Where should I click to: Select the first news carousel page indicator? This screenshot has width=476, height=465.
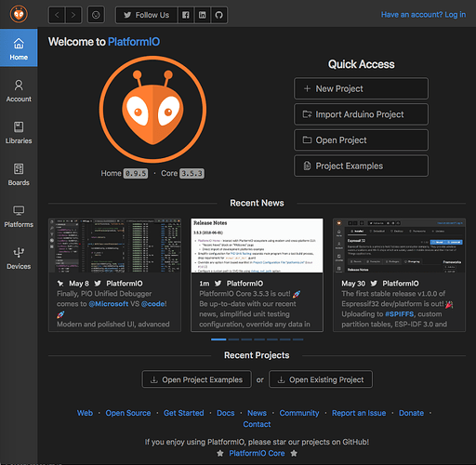pos(218,339)
